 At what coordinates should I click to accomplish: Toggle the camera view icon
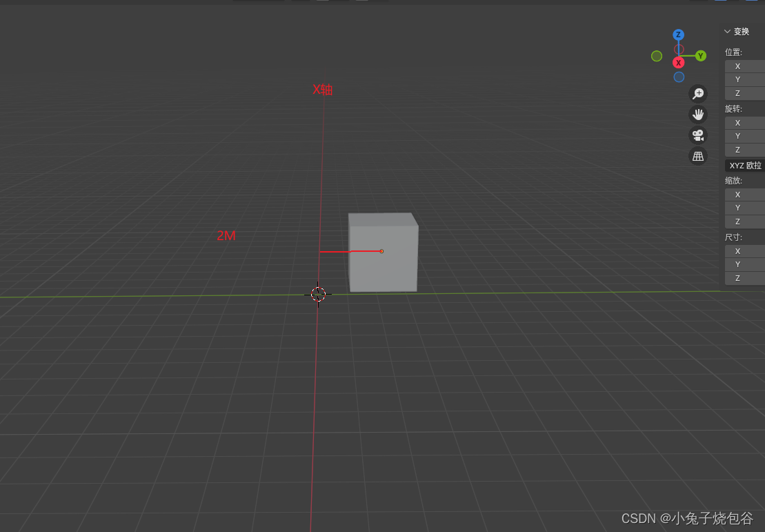coord(698,135)
